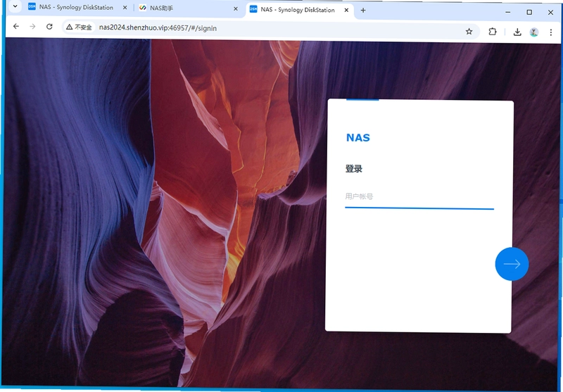
Task: Click the address bar URL text
Action: [158, 28]
